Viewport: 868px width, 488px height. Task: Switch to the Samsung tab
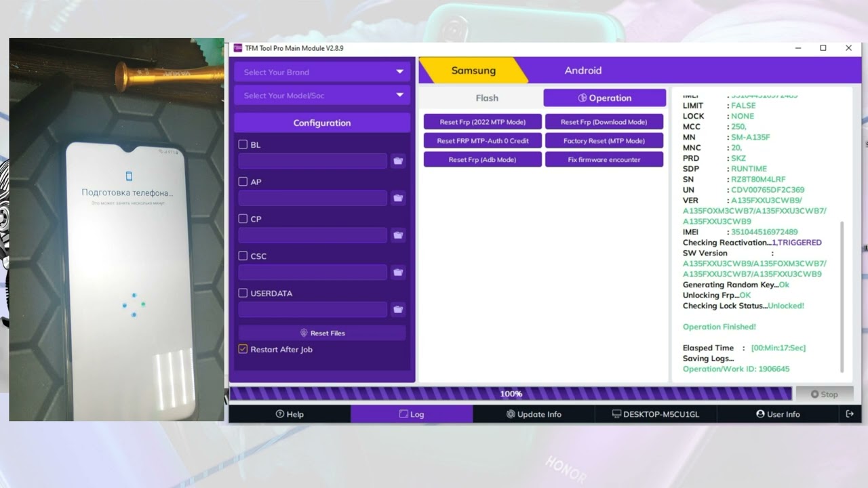coord(473,70)
